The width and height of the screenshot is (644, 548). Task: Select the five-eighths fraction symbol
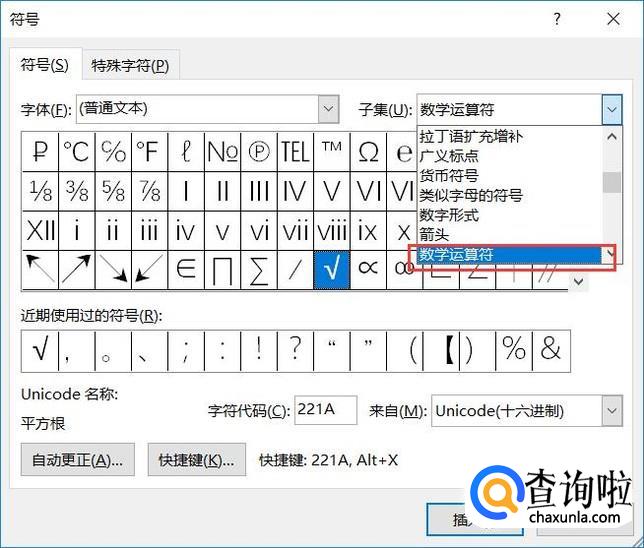click(x=113, y=191)
